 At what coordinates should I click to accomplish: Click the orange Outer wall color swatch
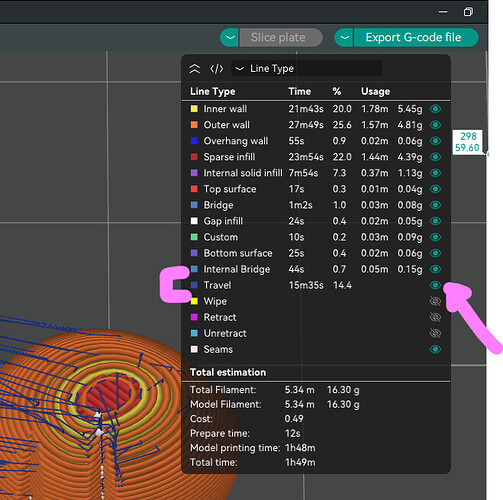coord(194,125)
